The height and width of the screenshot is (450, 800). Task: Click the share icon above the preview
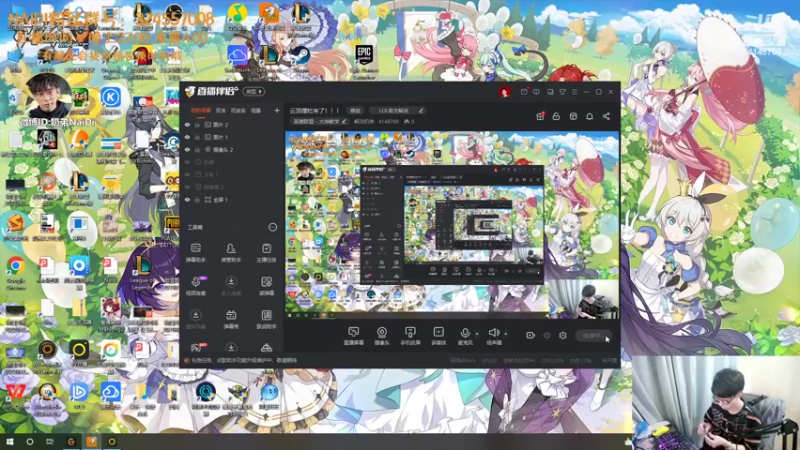point(606,116)
